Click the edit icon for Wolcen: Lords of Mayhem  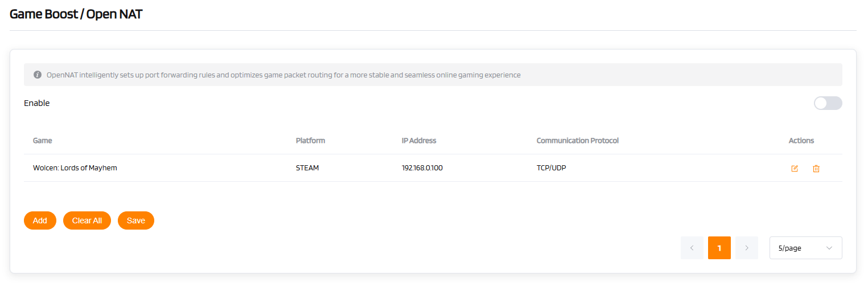pos(795,169)
